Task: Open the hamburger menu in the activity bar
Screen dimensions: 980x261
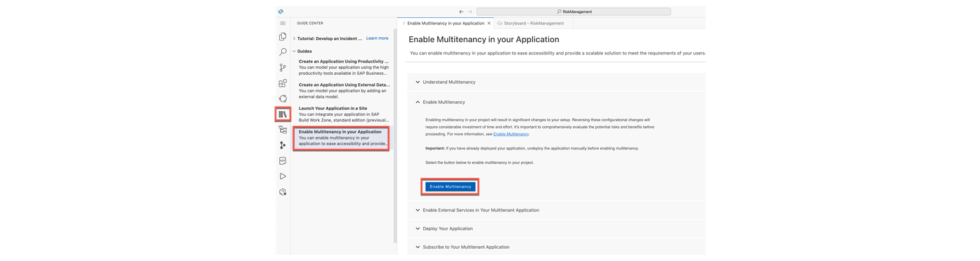Action: coord(282,23)
